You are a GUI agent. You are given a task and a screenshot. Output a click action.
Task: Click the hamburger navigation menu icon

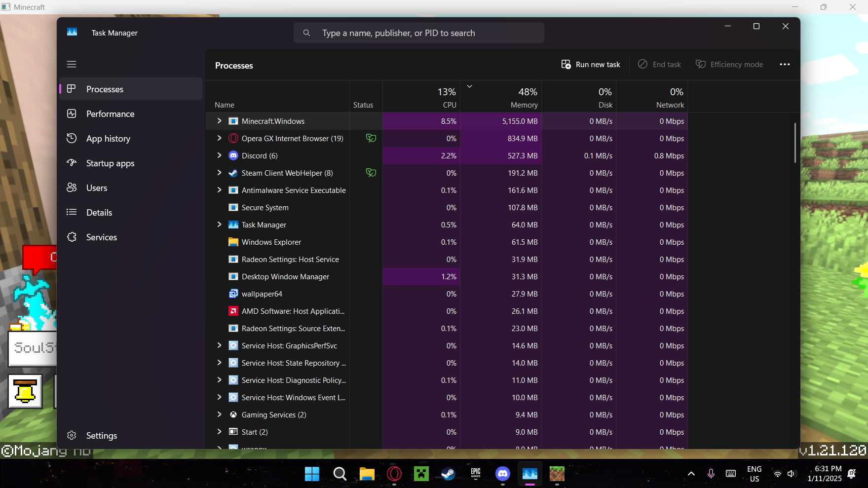[x=72, y=64]
